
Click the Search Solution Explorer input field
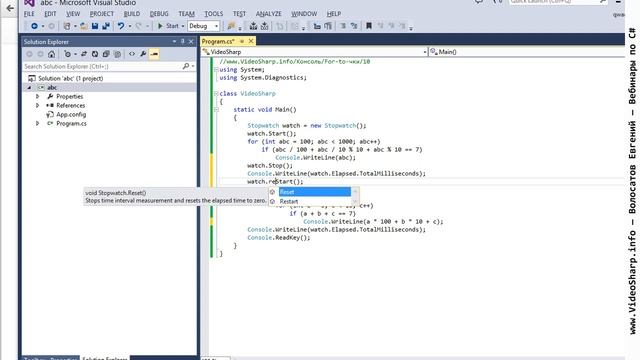102,66
